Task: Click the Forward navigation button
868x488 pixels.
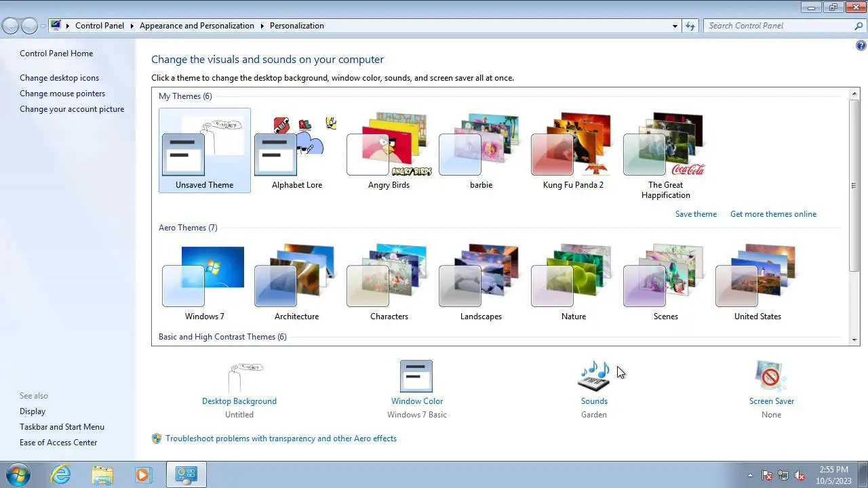Action: tap(29, 26)
